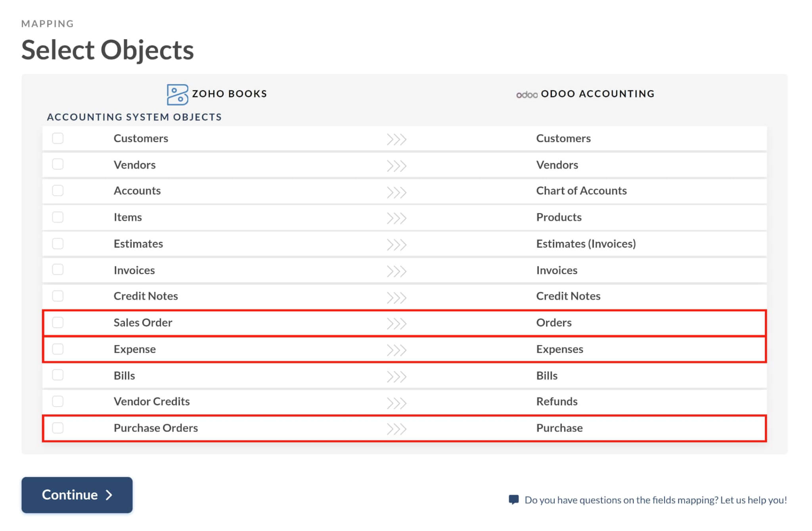Tick the Bills checkbox
Viewport: 812px width, 531px height.
58,375
